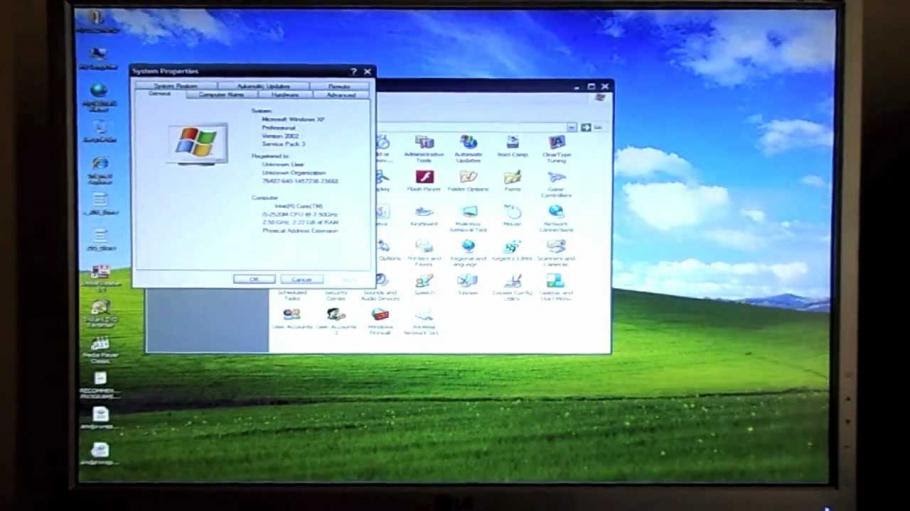Open Windows Firewall in Control Panel
The image size is (910, 511).
click(x=380, y=322)
